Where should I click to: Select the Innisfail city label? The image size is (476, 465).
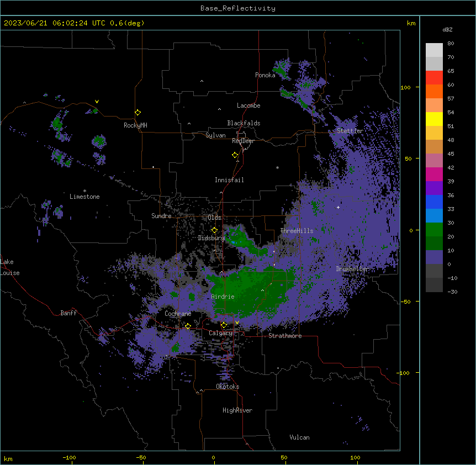pyautogui.click(x=229, y=180)
